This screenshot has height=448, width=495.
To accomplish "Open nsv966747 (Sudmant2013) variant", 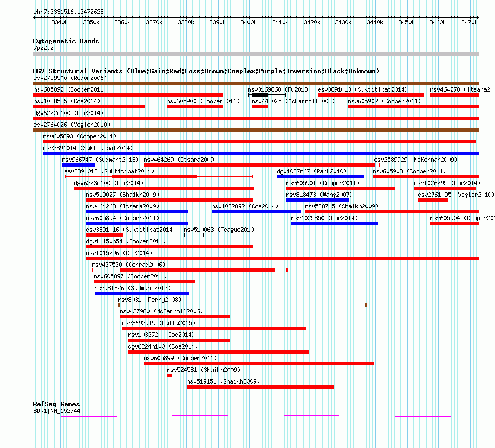I will click(x=100, y=160).
